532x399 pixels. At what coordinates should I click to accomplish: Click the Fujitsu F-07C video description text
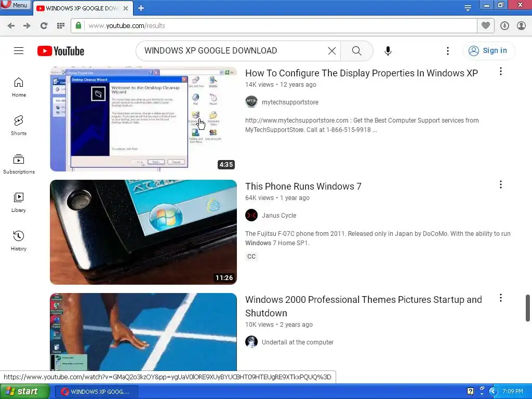[378, 238]
